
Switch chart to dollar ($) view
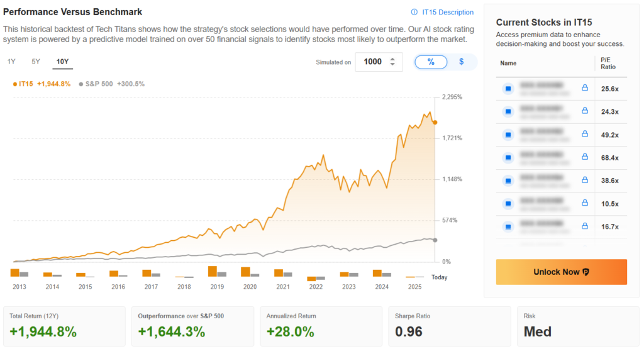(462, 62)
